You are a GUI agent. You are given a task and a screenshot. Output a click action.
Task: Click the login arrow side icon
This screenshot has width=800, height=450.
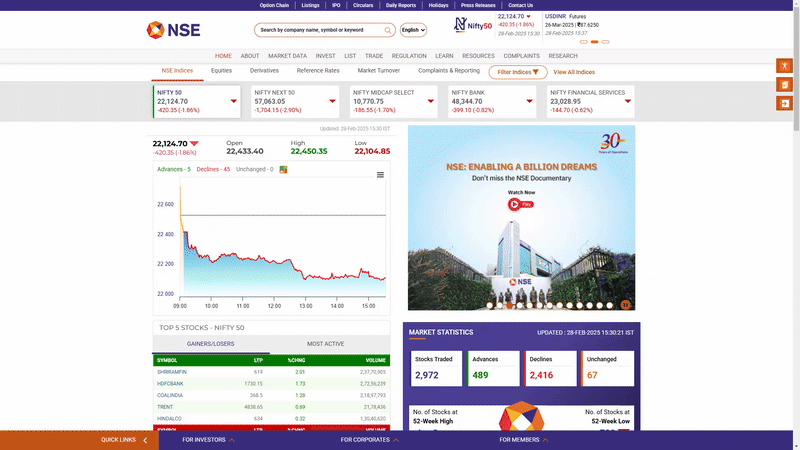(784, 104)
